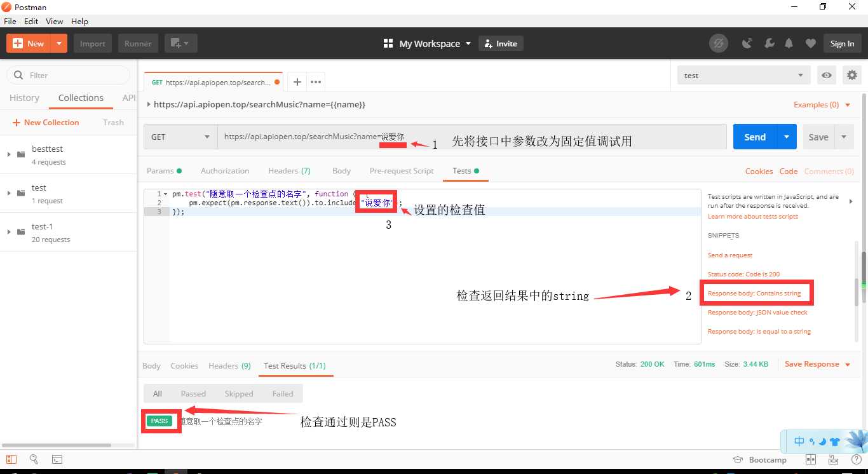This screenshot has height=474, width=868.
Task: Open the interceptor satellite icon
Action: (x=747, y=43)
